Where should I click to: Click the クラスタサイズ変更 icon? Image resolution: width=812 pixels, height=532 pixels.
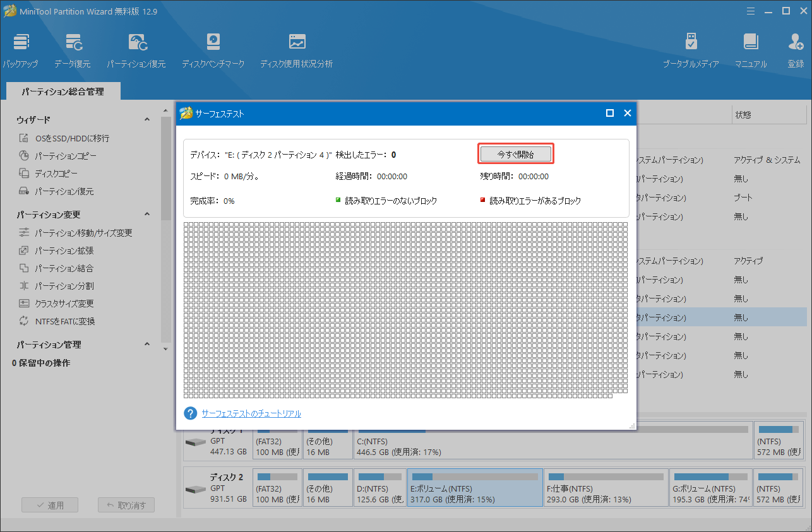[x=24, y=304]
